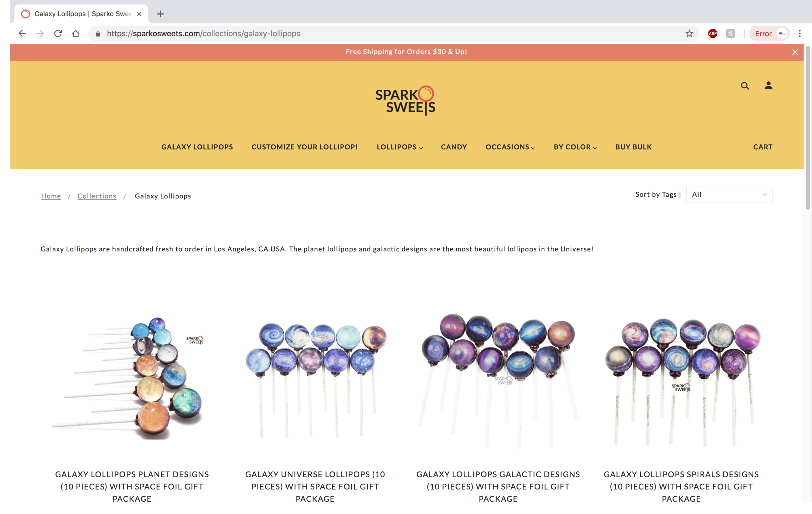Open the Galaxy Lollipops menu item

pos(197,147)
